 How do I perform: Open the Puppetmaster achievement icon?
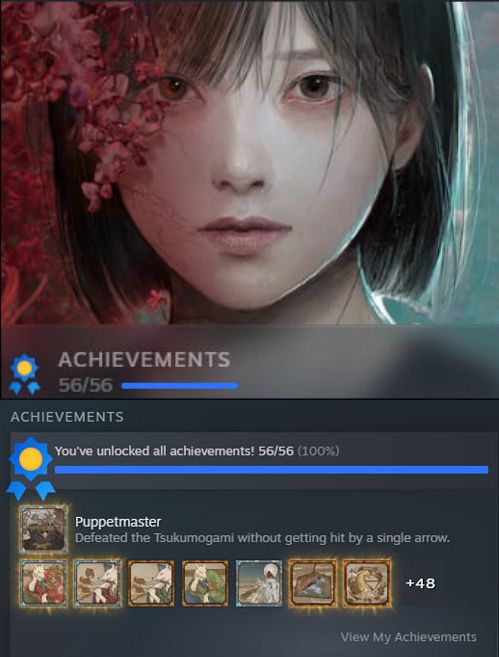43,529
